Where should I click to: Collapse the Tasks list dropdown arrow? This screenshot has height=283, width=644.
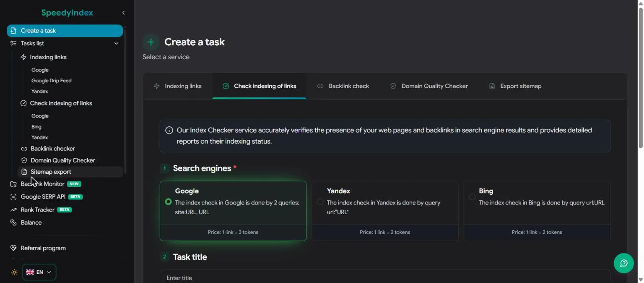click(117, 43)
